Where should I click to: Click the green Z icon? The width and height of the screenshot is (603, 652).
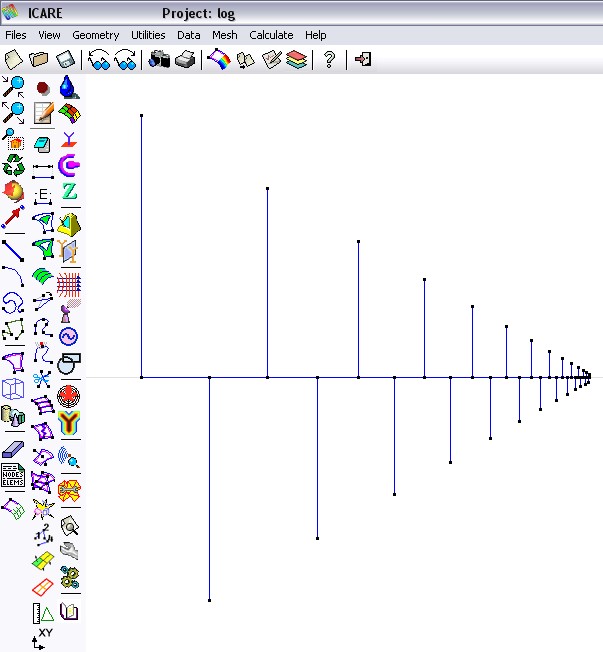click(x=69, y=191)
